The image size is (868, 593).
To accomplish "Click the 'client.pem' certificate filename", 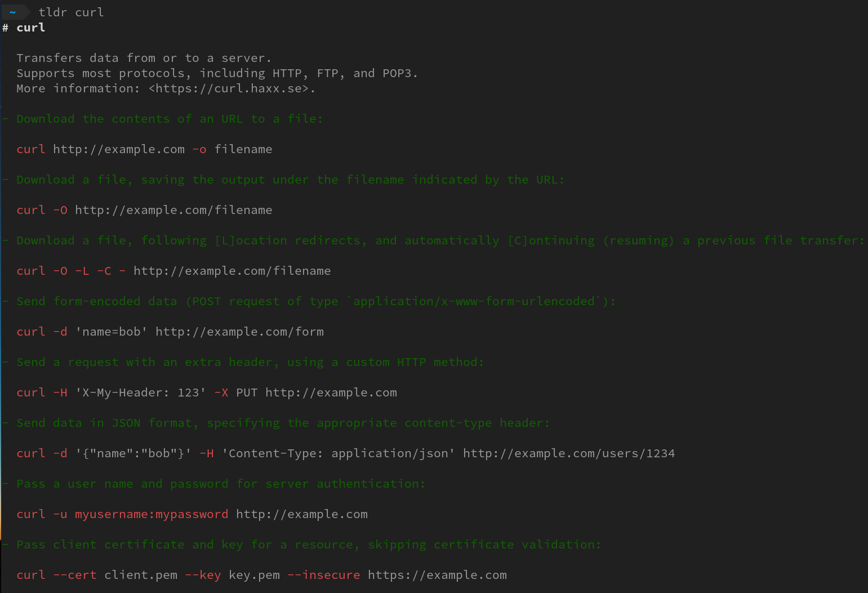I will (141, 575).
